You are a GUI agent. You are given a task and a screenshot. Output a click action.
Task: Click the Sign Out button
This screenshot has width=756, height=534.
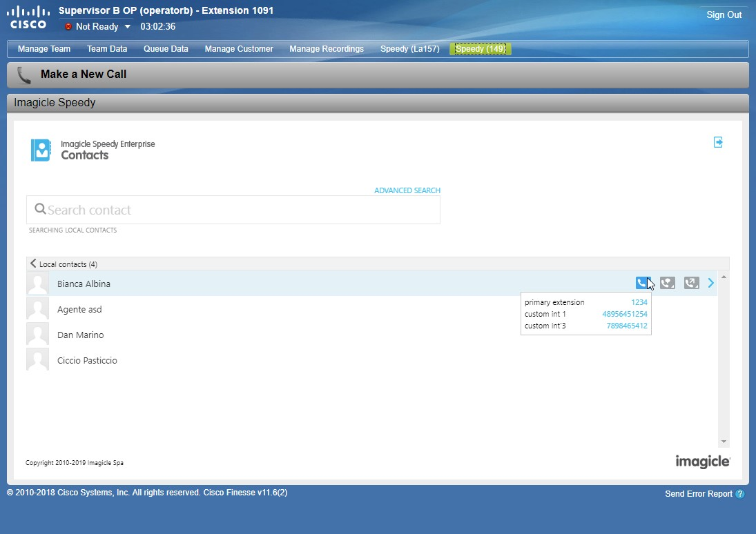(x=724, y=15)
